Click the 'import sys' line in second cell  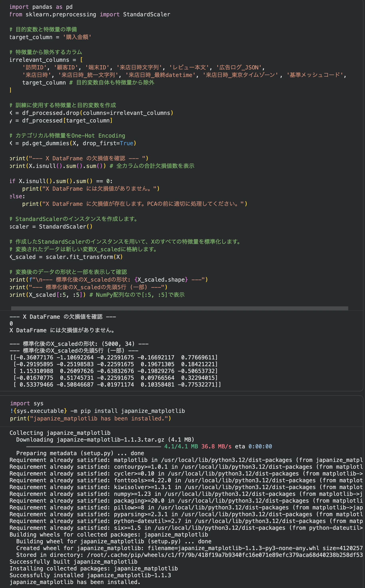click(27, 403)
